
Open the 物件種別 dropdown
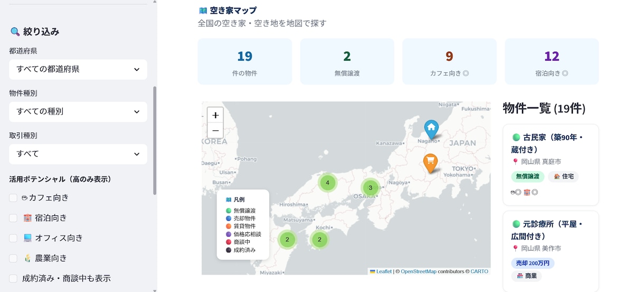click(78, 111)
